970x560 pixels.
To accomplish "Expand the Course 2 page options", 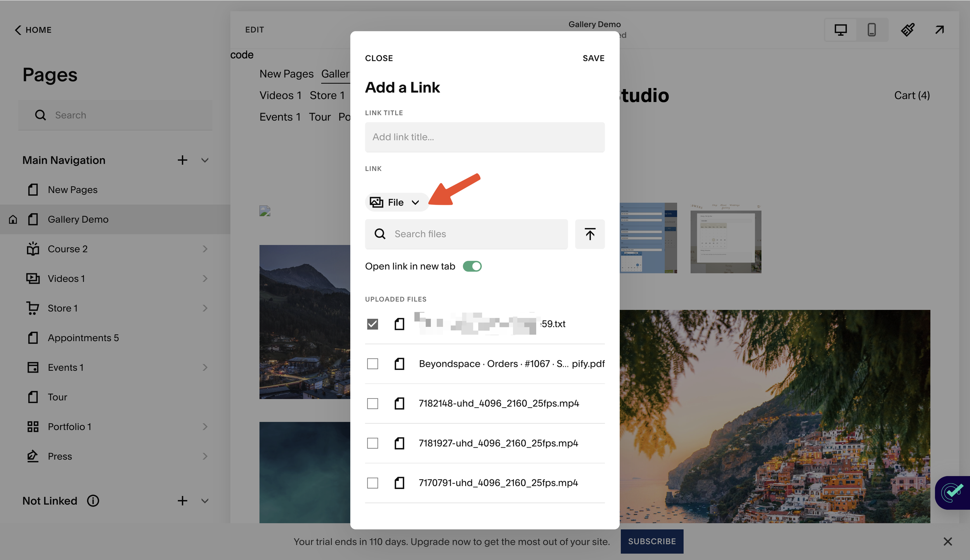I will (205, 249).
